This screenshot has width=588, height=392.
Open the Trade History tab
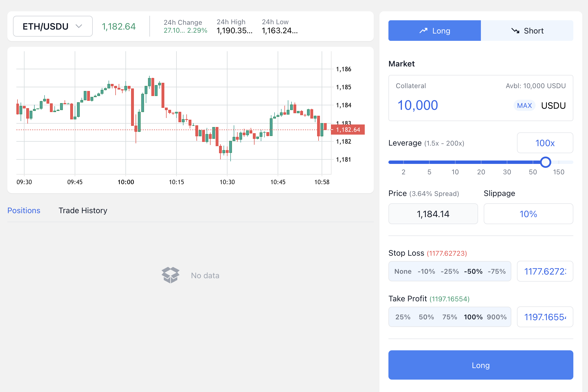[x=83, y=210]
